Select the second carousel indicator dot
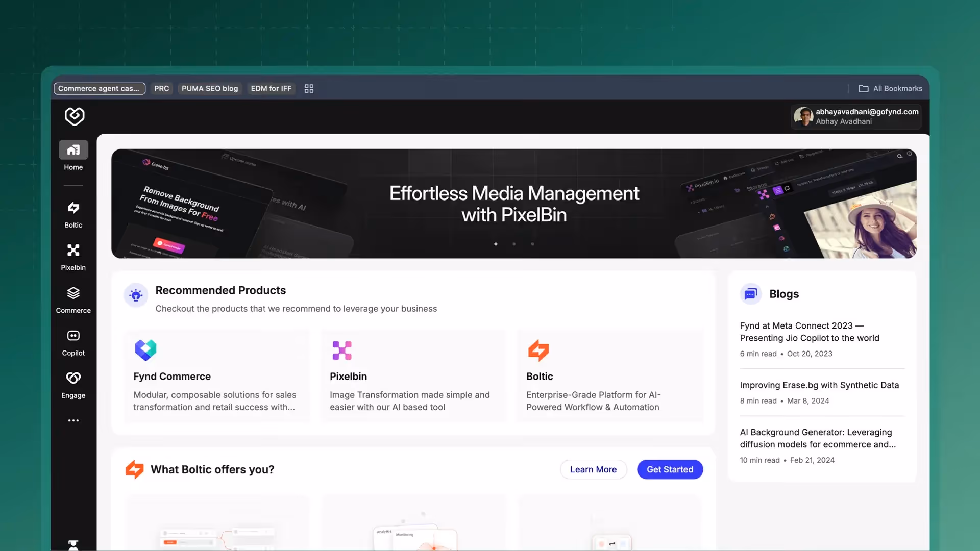The width and height of the screenshot is (980, 551). point(514,244)
